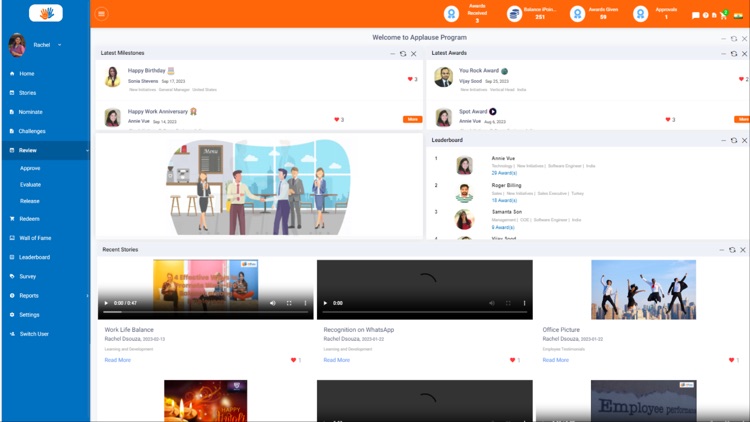Open Challenges in the sidebar
This screenshot has width=750, height=422.
point(32,131)
